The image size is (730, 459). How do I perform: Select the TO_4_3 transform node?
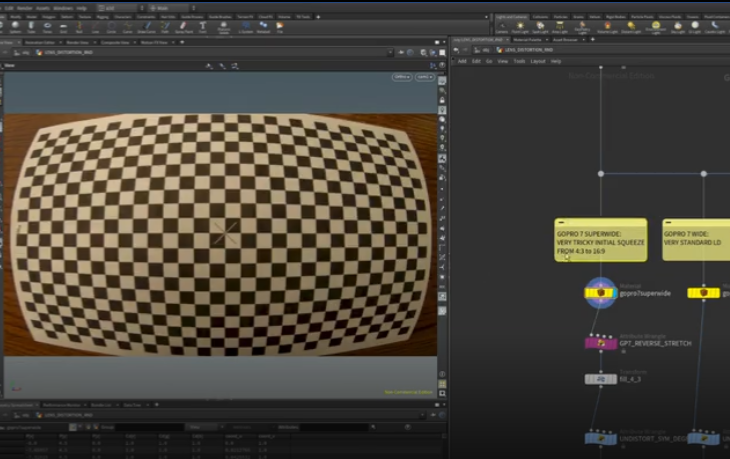coord(600,379)
